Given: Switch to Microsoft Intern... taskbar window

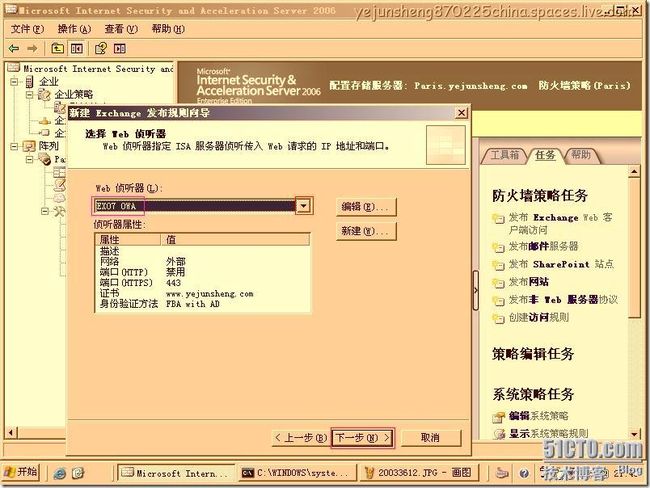Looking at the screenshot, I should tap(176, 473).
